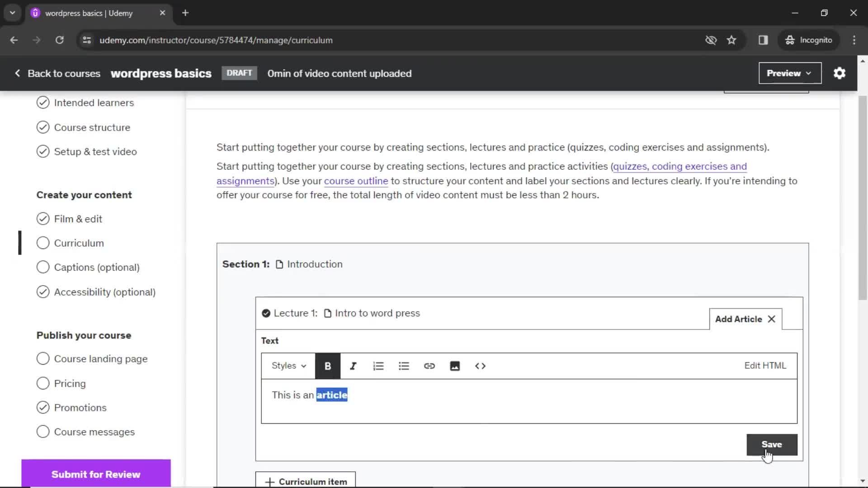Open a new browser tab
Viewport: 868px width, 488px height.
185,13
